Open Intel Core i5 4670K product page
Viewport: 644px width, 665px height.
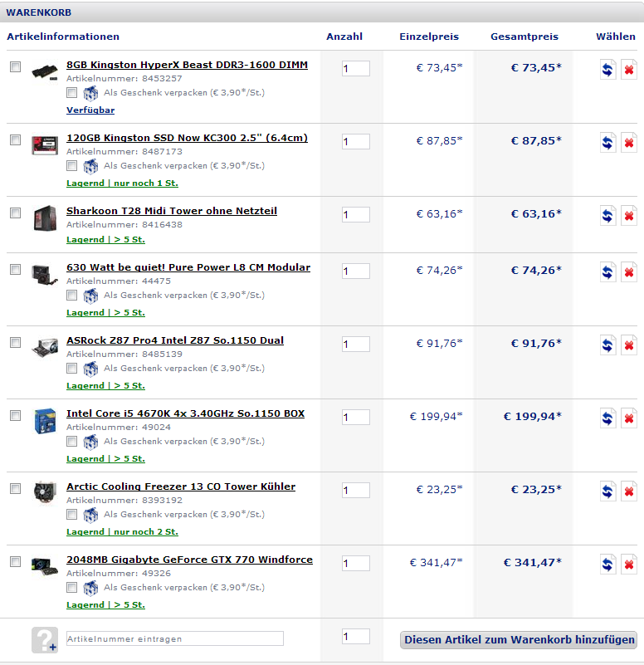pyautogui.click(x=185, y=413)
